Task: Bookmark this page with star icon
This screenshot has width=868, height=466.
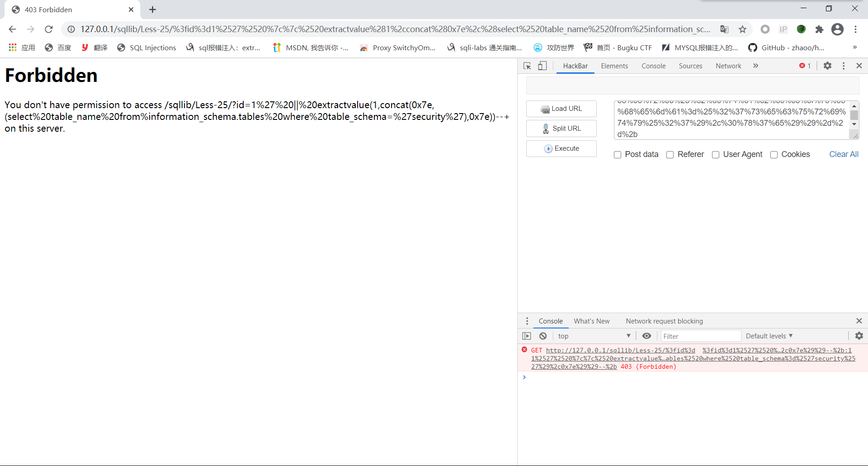Action: (742, 29)
